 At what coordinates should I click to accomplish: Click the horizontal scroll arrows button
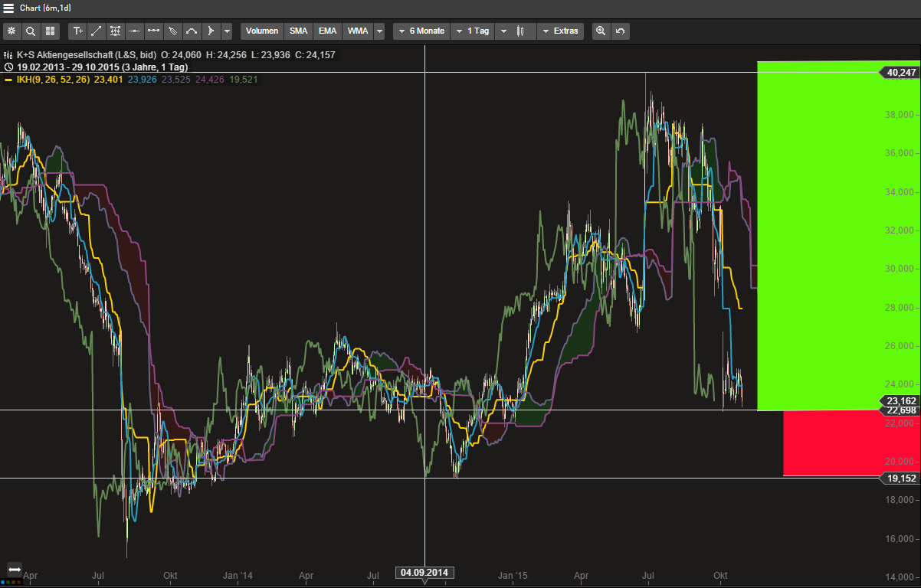(14, 570)
